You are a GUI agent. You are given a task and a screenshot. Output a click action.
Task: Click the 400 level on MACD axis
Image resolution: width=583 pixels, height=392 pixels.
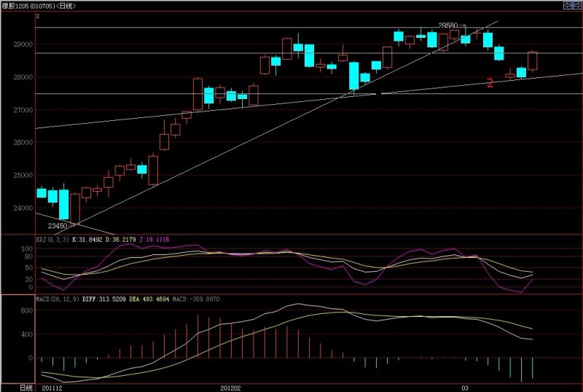(28, 334)
